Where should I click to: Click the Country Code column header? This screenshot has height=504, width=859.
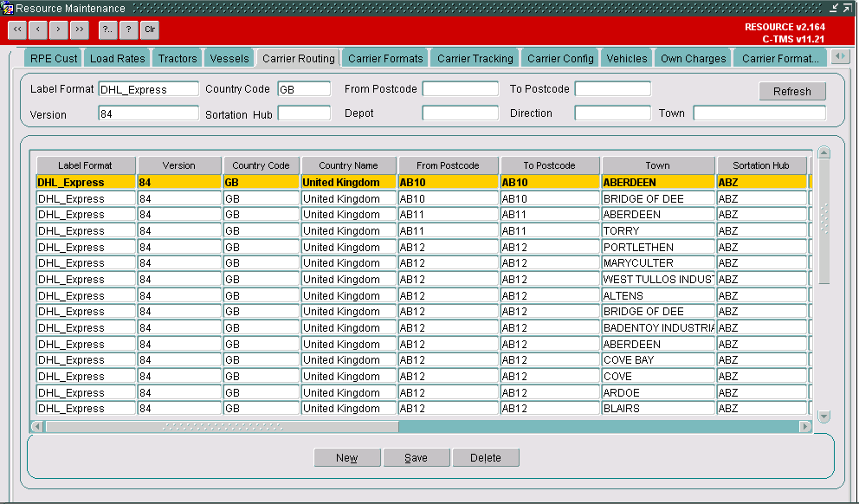point(261,165)
